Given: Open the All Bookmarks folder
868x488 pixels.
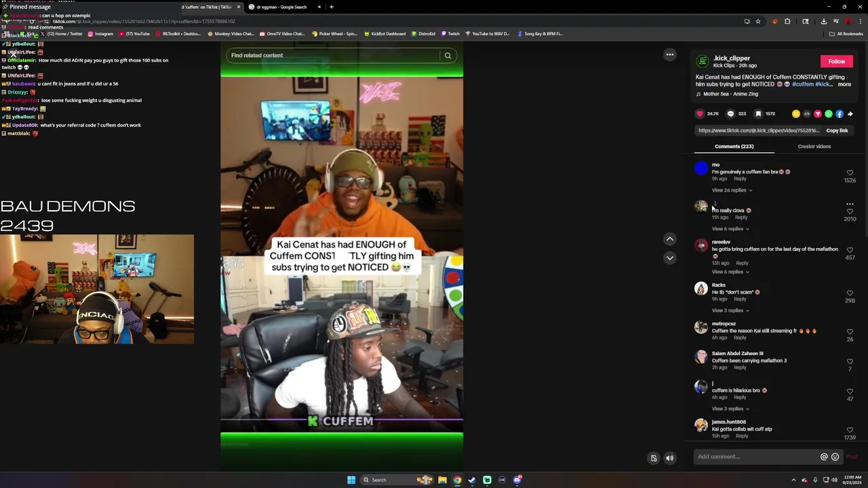Looking at the screenshot, I should (x=846, y=34).
